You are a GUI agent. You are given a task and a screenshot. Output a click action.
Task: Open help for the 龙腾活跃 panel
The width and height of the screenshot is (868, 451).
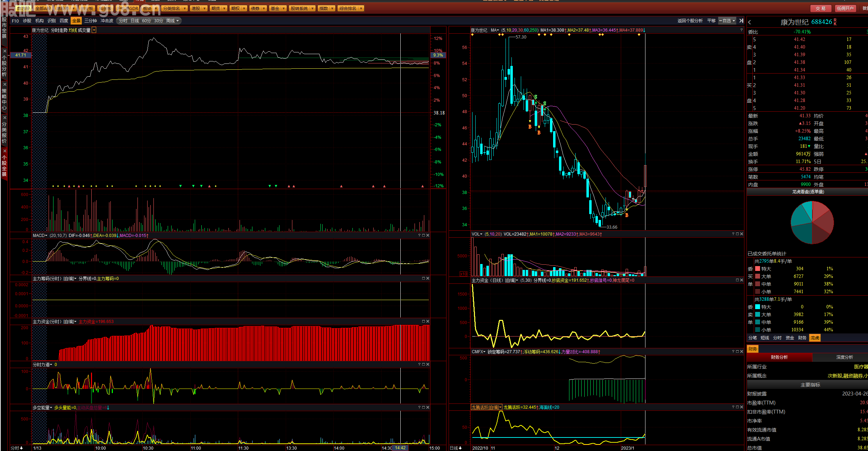[x=733, y=407]
